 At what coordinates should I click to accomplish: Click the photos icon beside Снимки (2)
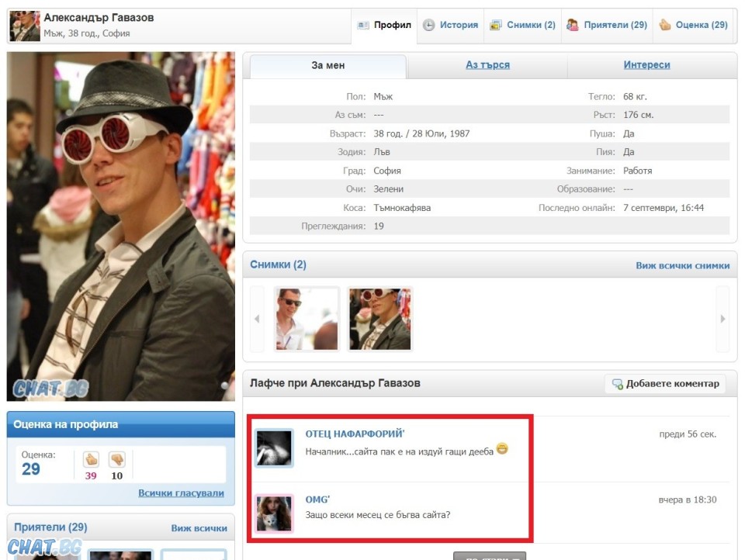point(495,25)
